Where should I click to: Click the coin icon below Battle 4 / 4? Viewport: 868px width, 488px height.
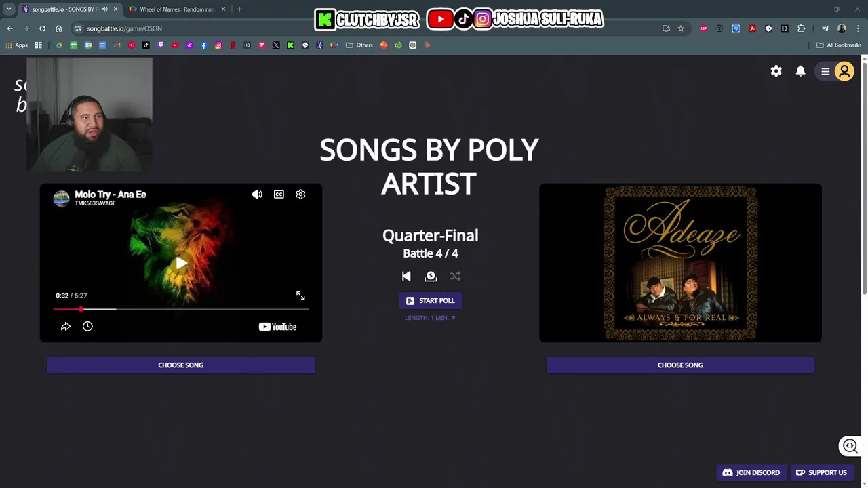(431, 276)
